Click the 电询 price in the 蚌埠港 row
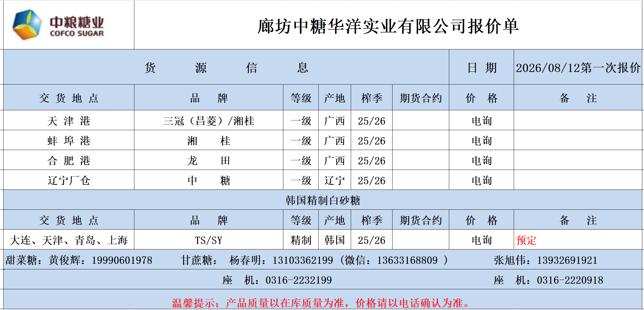644x310 pixels. pyautogui.click(x=482, y=141)
